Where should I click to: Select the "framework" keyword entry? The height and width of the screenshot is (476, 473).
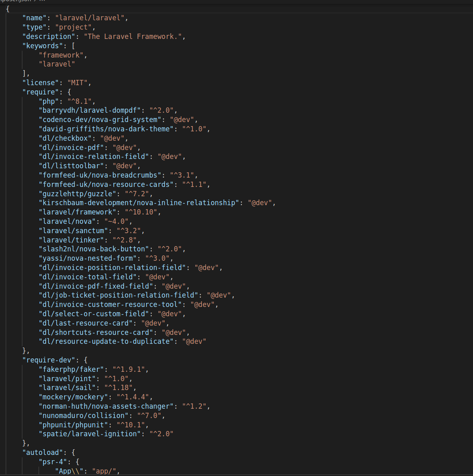(61, 55)
